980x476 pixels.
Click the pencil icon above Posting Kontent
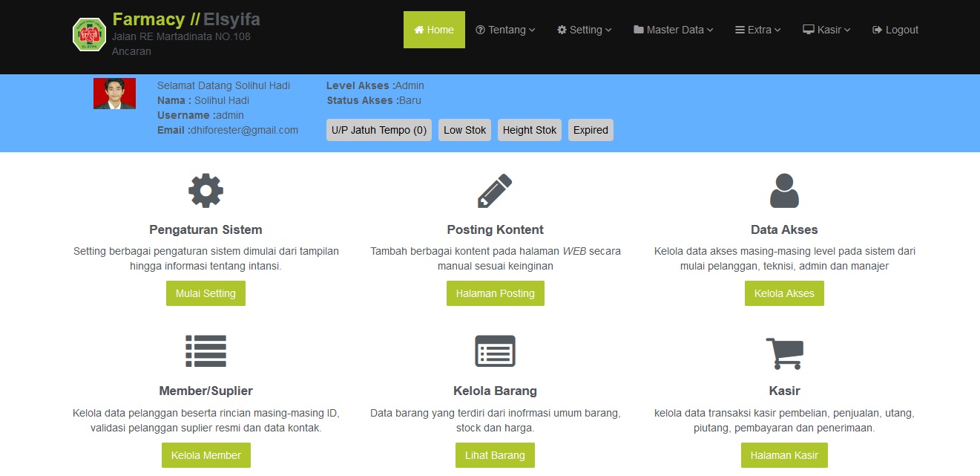[495, 191]
